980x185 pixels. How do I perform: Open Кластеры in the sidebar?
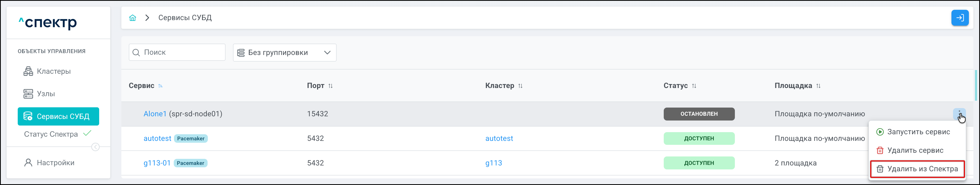click(54, 71)
